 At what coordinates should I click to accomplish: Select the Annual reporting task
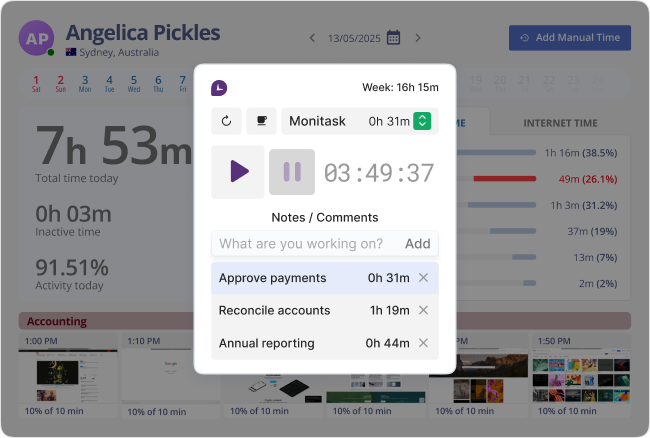point(325,343)
